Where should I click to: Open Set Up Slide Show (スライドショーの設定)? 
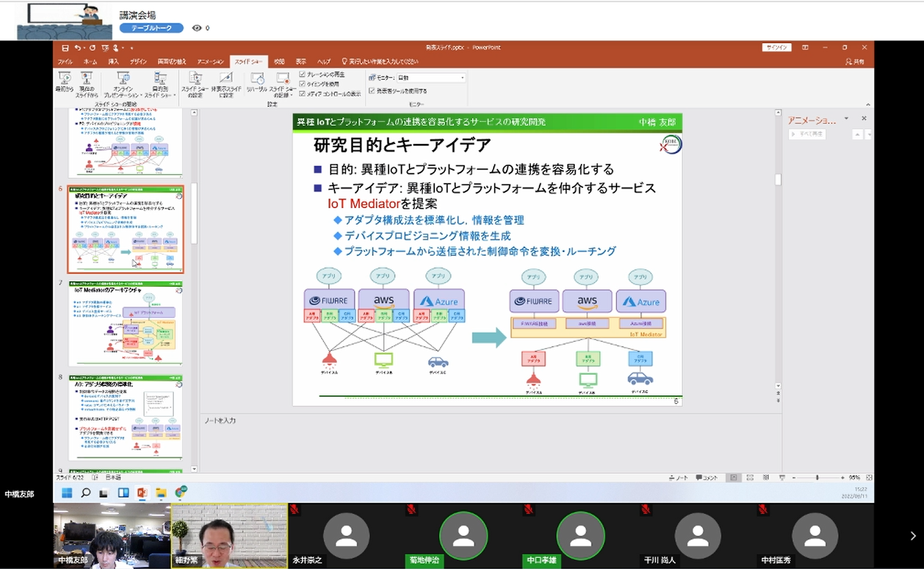[195, 84]
